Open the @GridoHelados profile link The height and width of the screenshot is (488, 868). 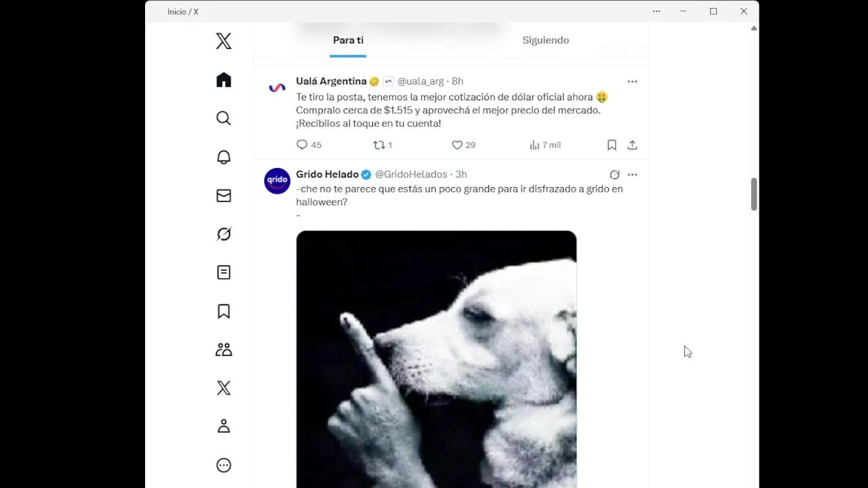411,174
